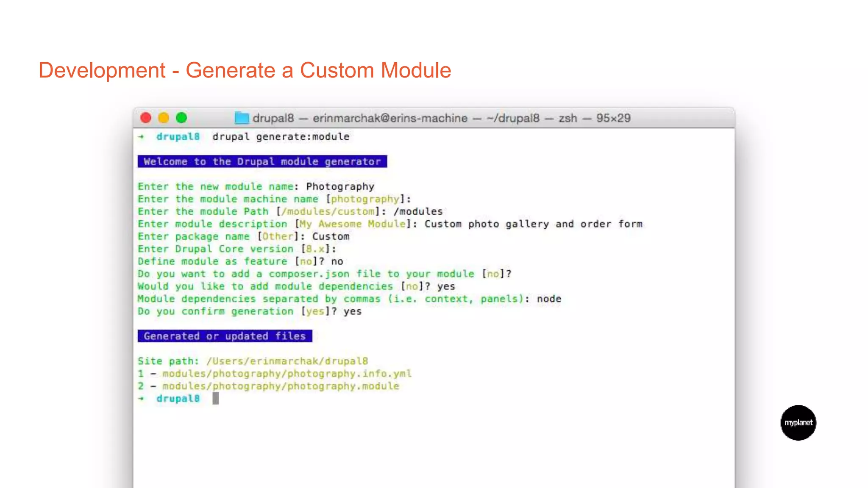Click the 'photography.info.yml' file path
The image size is (868, 488).
(287, 374)
